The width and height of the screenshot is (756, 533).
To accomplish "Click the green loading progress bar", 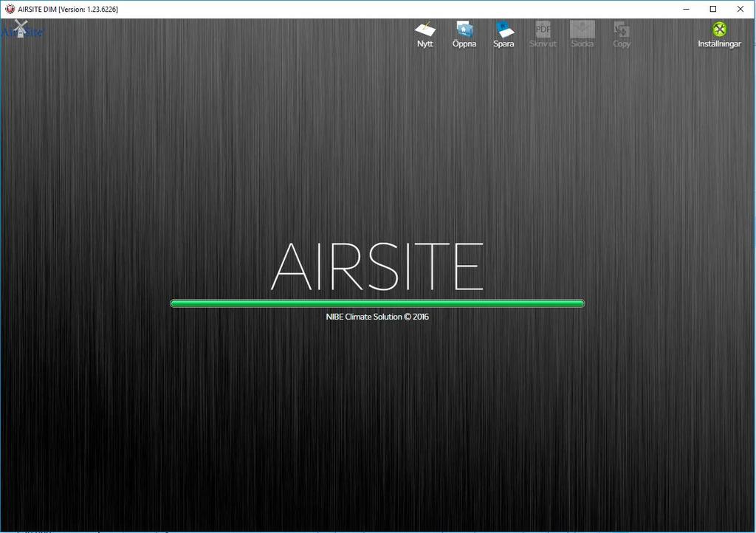I will coord(377,303).
